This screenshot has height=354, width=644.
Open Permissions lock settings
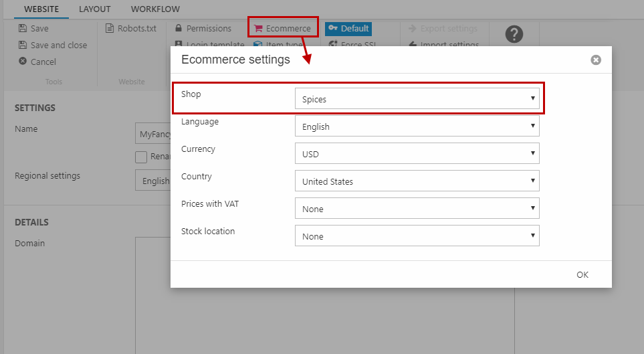(203, 29)
